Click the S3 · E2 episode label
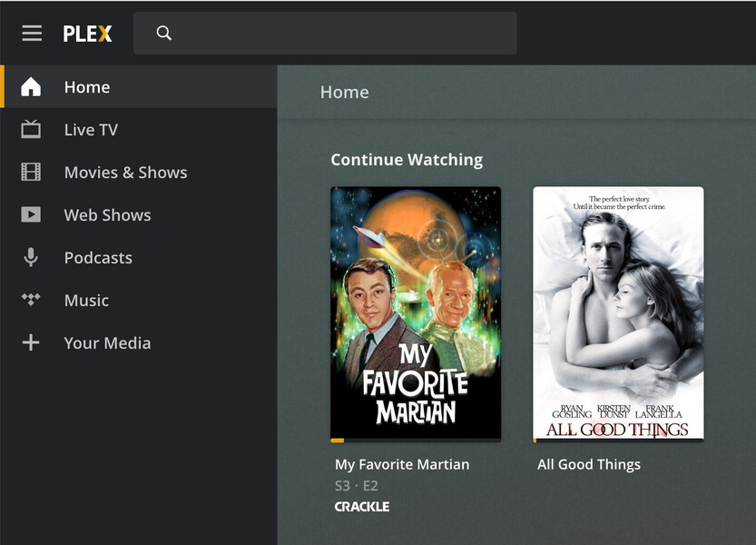756x545 pixels. tap(357, 486)
